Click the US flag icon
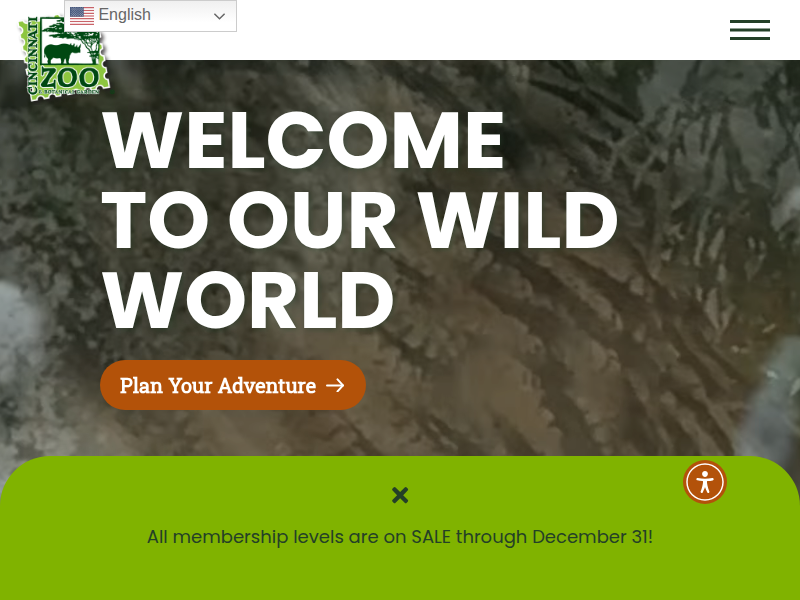800x600 pixels. (x=82, y=16)
